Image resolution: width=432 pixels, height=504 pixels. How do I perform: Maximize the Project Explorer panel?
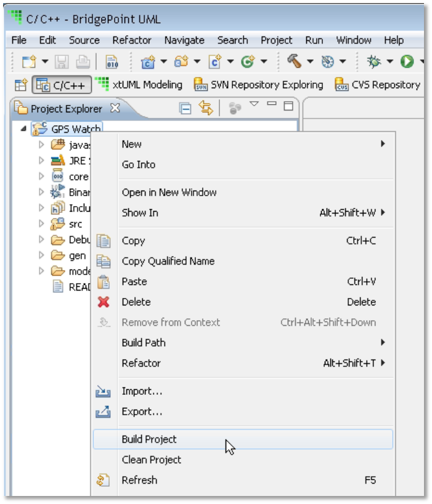coord(288,105)
